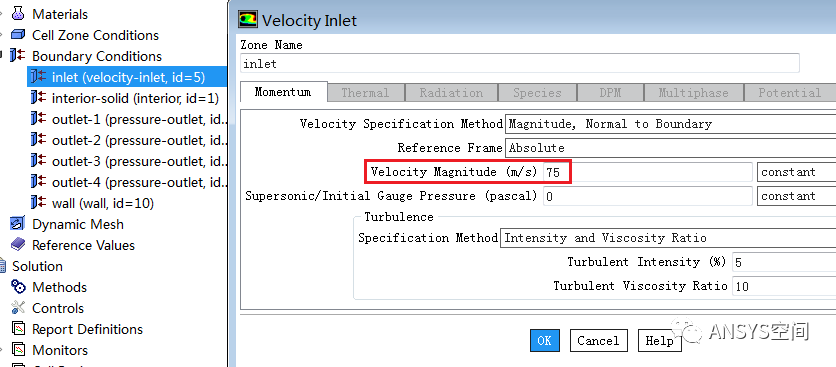Select the outlet-2 pressure-outlet tree item
The image size is (836, 367).
(x=128, y=140)
